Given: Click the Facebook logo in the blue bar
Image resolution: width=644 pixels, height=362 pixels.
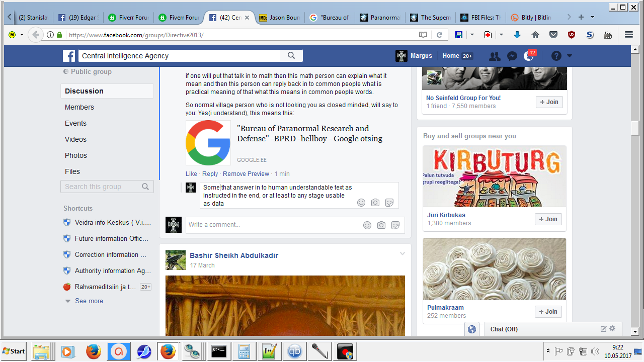Looking at the screenshot, I should click(69, 56).
